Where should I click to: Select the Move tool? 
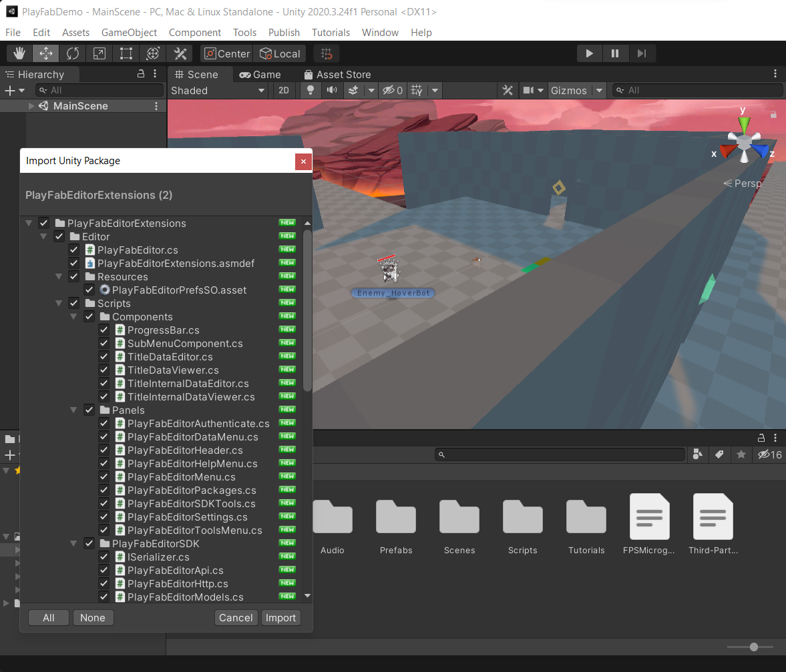pyautogui.click(x=46, y=53)
